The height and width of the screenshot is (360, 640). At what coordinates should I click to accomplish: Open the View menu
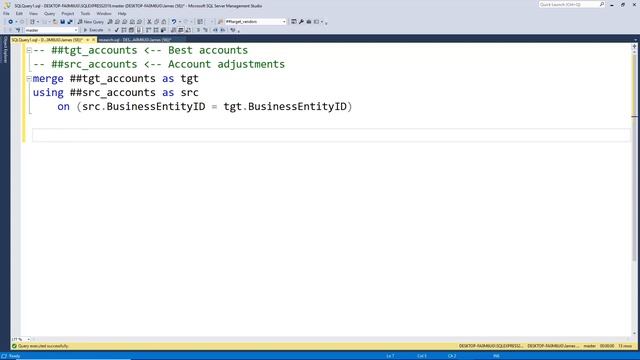click(x=33, y=13)
